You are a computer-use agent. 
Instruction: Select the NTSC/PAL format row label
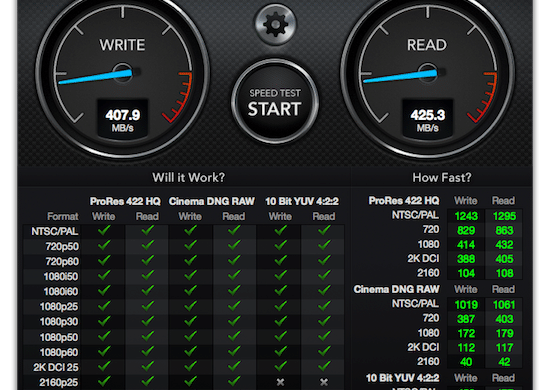pos(55,231)
